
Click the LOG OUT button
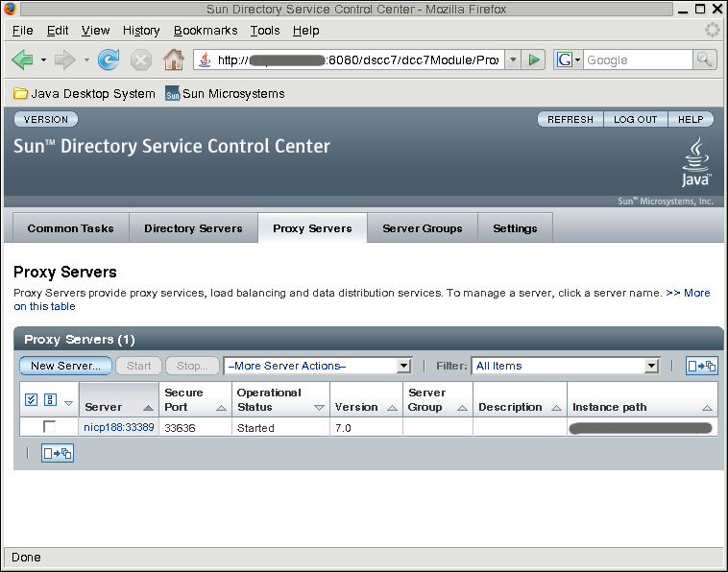[x=635, y=119]
